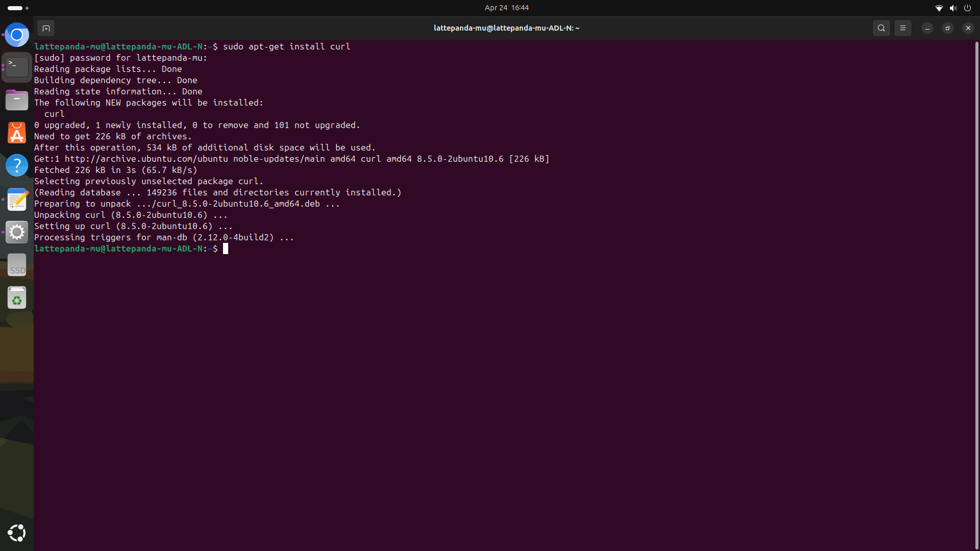The width and height of the screenshot is (980, 551).
Task: Open the power system menu
Action: pos(967,8)
